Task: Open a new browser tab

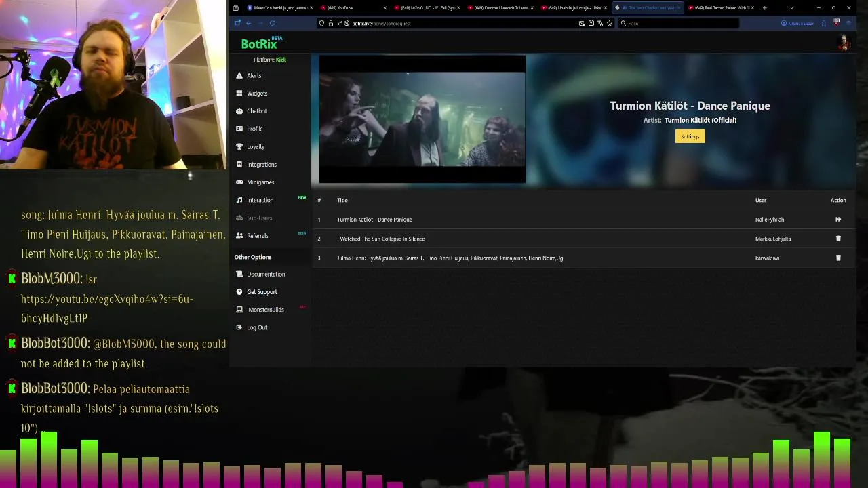Action: click(x=764, y=8)
